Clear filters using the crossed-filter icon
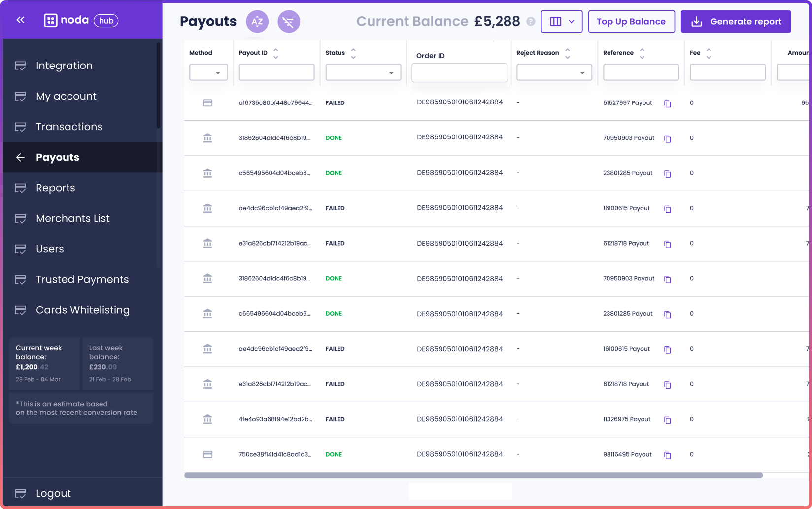Screen dimensions: 812x509 coord(289,21)
